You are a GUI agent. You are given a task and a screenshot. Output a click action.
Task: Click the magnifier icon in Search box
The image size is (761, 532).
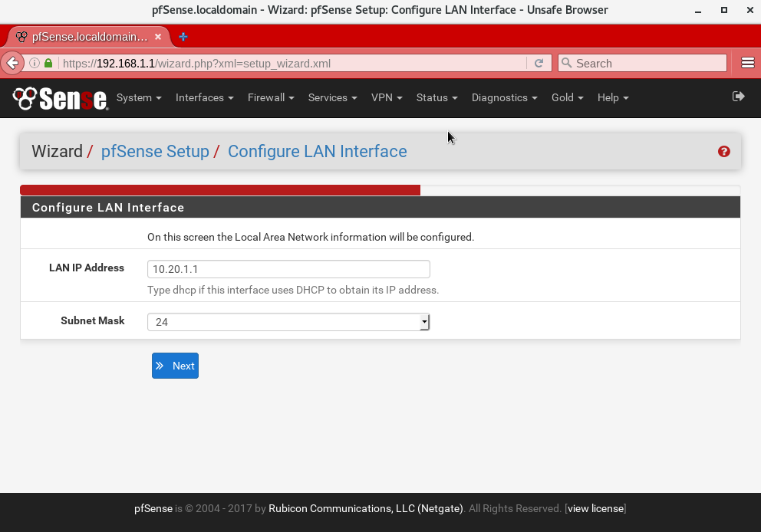coord(566,63)
